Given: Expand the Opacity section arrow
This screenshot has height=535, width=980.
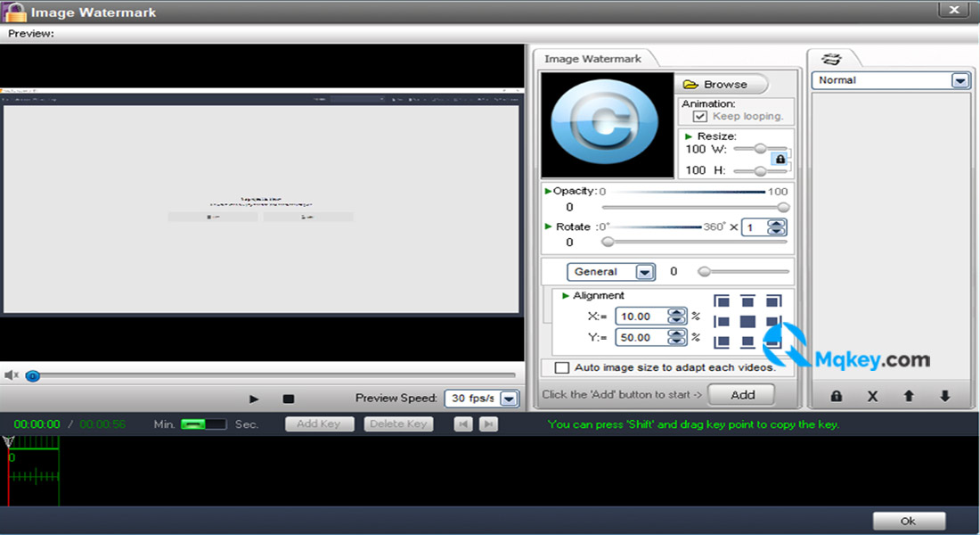Looking at the screenshot, I should 548,191.
